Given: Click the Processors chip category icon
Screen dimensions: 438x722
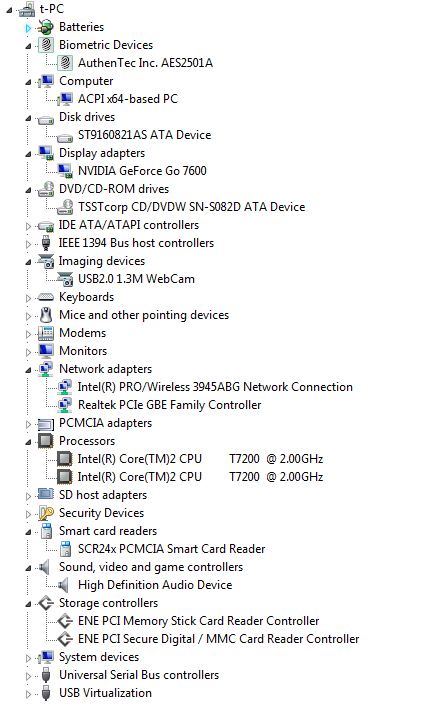Looking at the screenshot, I should (46, 441).
